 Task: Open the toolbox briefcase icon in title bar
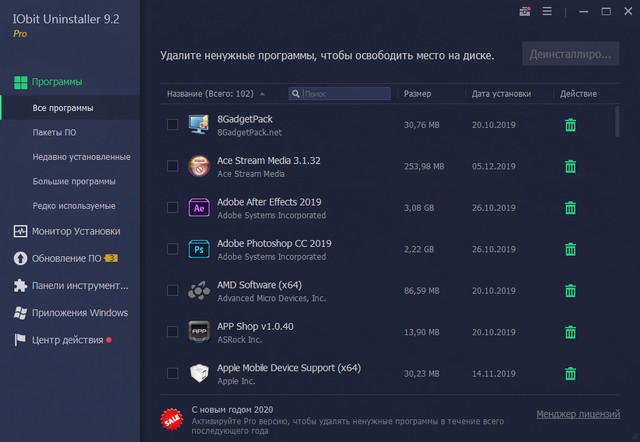pos(525,11)
